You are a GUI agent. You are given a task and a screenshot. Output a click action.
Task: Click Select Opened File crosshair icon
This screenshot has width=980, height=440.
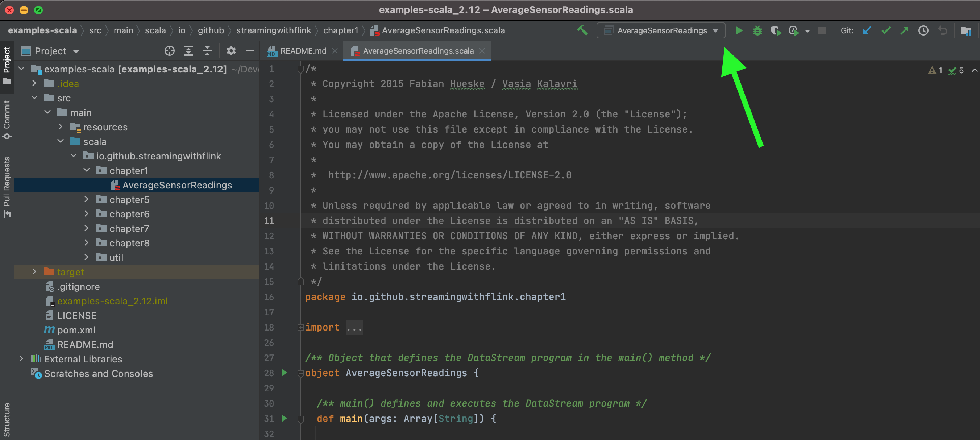click(x=169, y=51)
